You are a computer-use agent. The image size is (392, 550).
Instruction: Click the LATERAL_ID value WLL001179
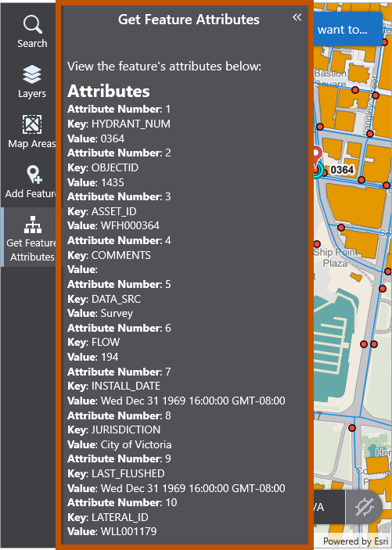pos(128,531)
